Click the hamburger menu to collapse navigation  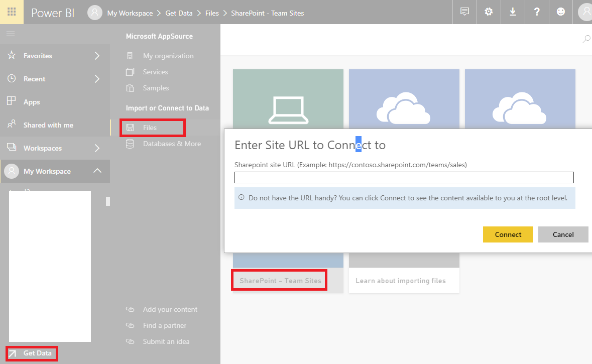pyautogui.click(x=11, y=34)
